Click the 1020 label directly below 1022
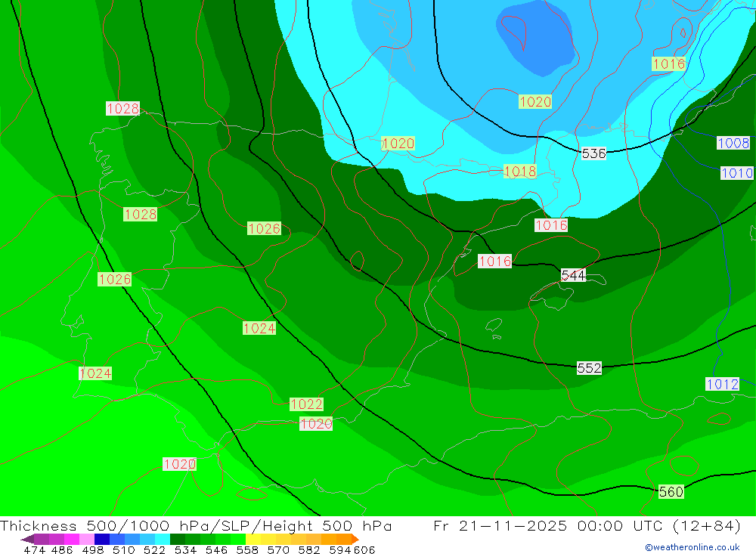 (x=316, y=423)
